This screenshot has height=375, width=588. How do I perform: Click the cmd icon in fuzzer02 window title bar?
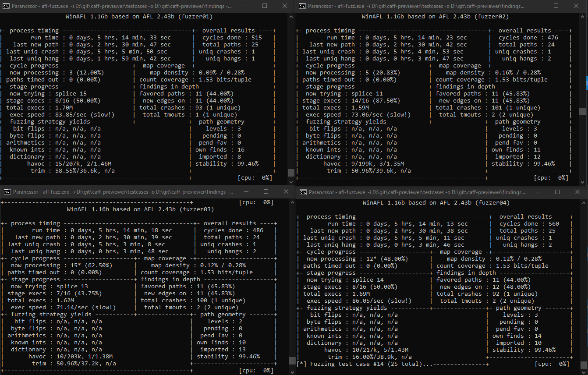302,6
